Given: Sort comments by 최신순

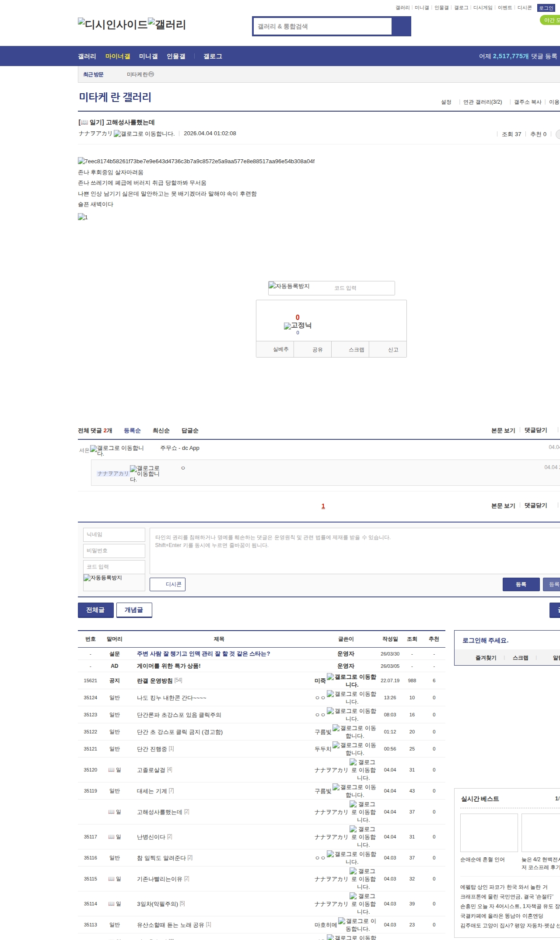Looking at the screenshot, I should [x=161, y=431].
